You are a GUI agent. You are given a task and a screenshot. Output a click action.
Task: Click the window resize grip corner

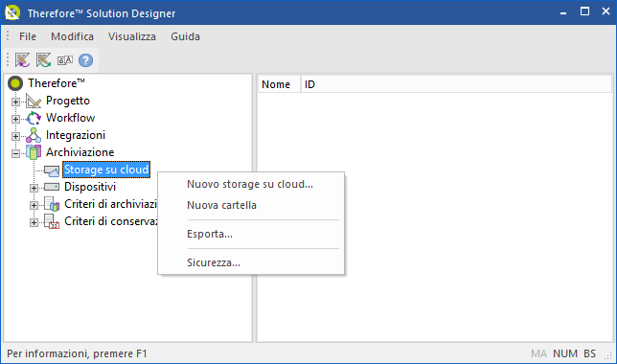coord(608,355)
